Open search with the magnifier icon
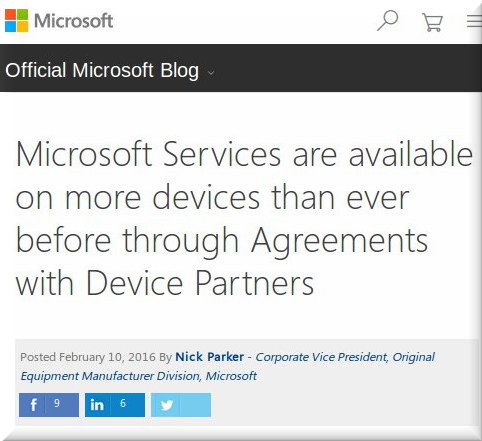Image resolution: width=482 pixels, height=441 pixels. coord(388,21)
